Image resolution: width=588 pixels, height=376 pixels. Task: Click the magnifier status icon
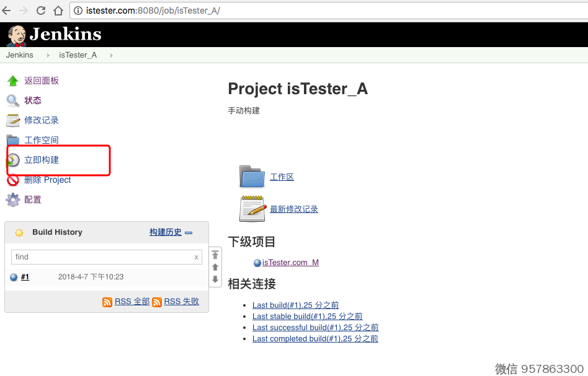coord(13,100)
